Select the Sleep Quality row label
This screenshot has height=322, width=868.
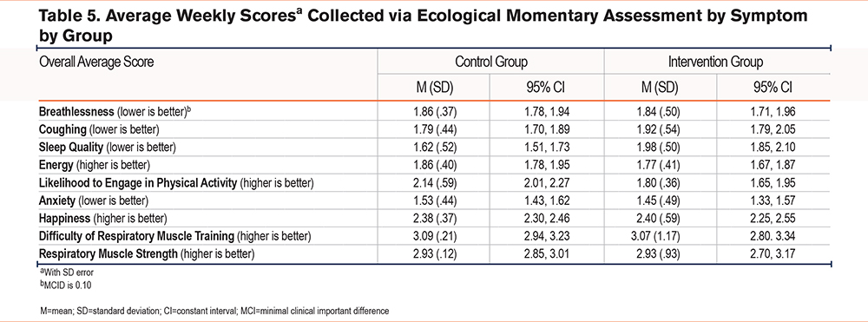point(108,148)
